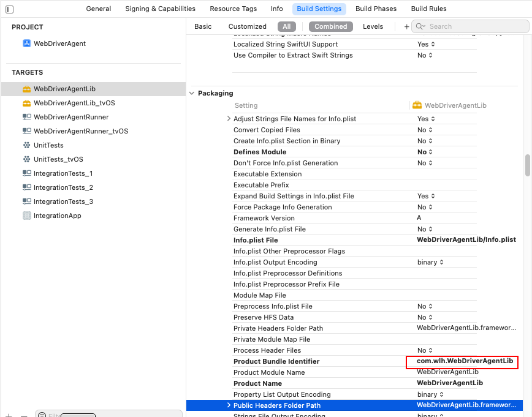The height and width of the screenshot is (417, 532).
Task: Switch to the General tab
Action: (x=99, y=9)
